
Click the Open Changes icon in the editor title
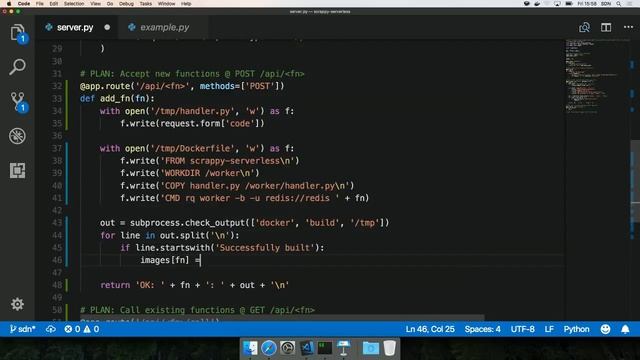point(584,27)
